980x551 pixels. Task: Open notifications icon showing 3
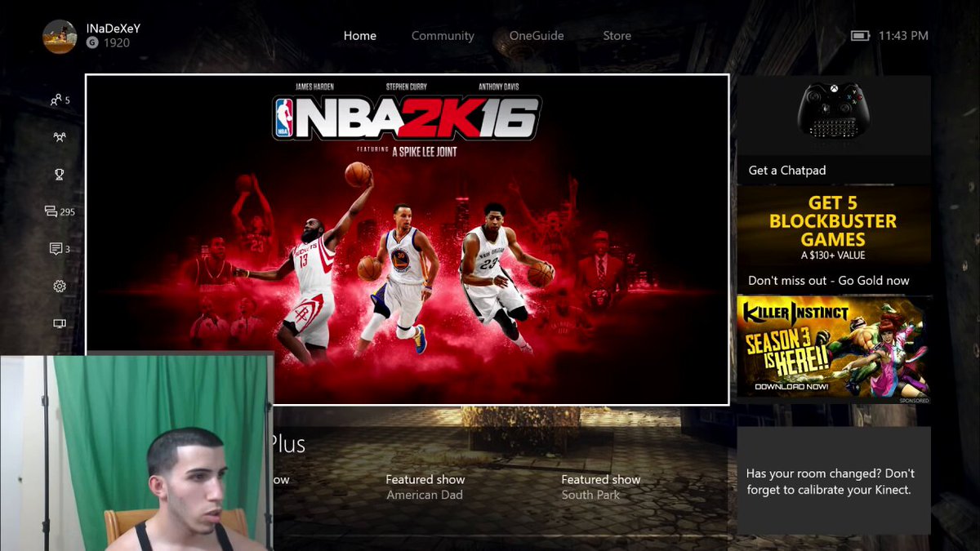[60, 249]
